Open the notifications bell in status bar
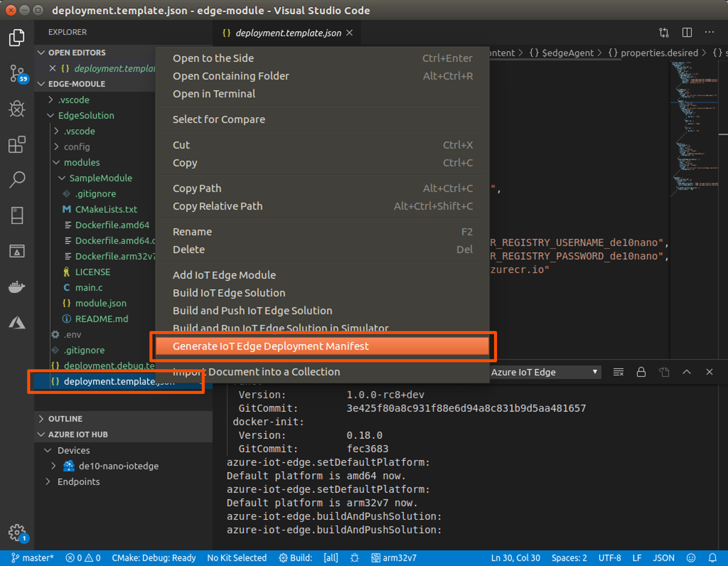This screenshot has width=728, height=566. [712, 558]
